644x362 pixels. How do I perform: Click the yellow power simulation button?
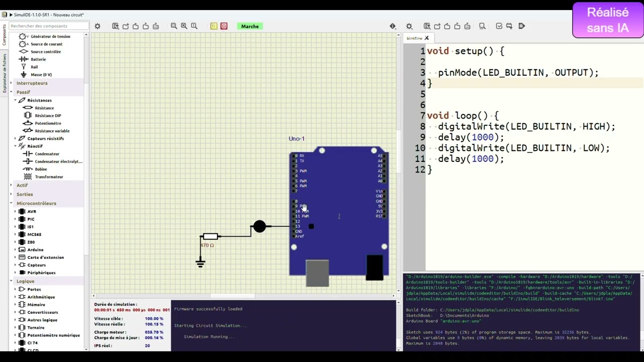point(214,26)
